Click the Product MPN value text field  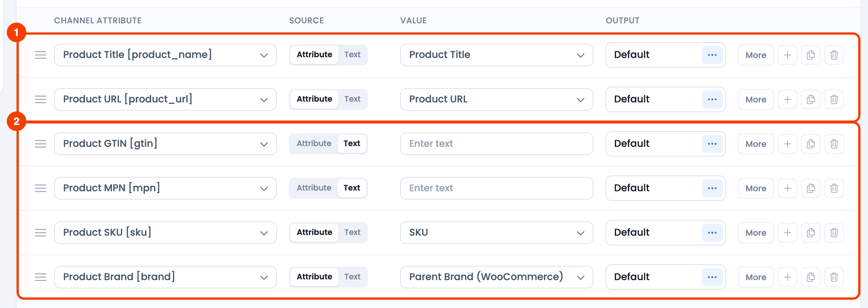coord(497,188)
